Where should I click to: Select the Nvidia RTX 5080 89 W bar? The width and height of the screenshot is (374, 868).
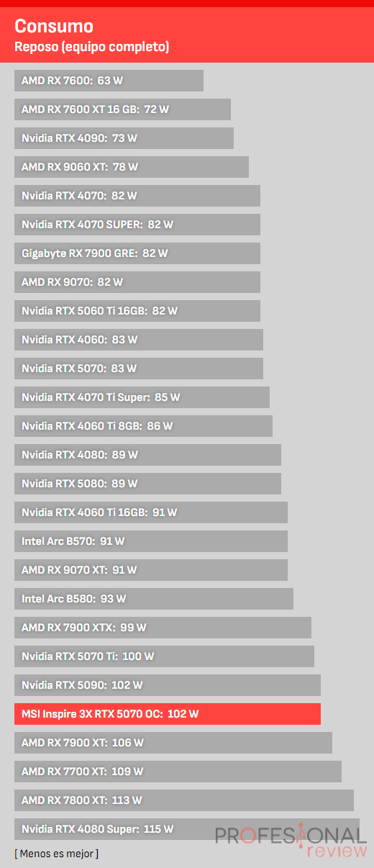(147, 484)
